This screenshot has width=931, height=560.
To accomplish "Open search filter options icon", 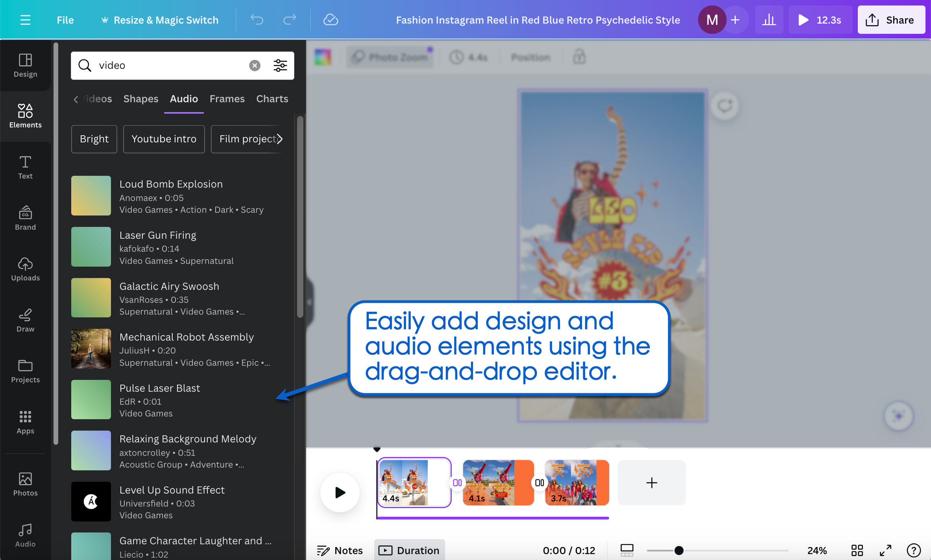I will click(280, 65).
